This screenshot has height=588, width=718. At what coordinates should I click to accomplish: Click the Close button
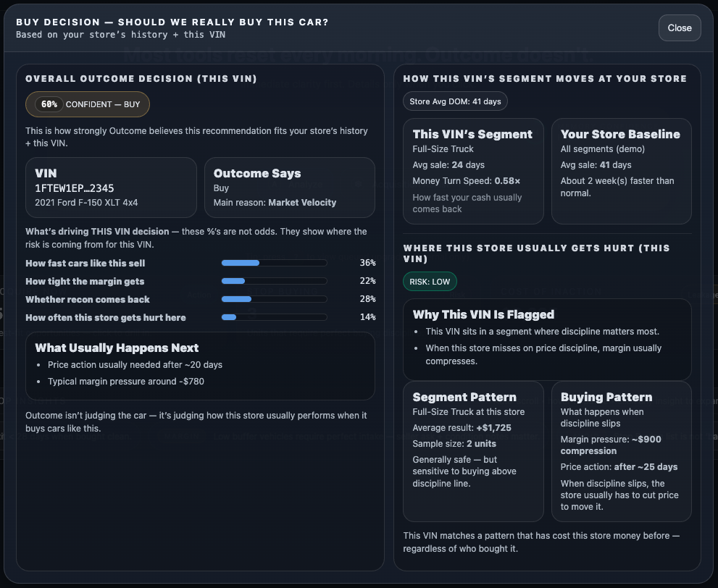pos(678,28)
